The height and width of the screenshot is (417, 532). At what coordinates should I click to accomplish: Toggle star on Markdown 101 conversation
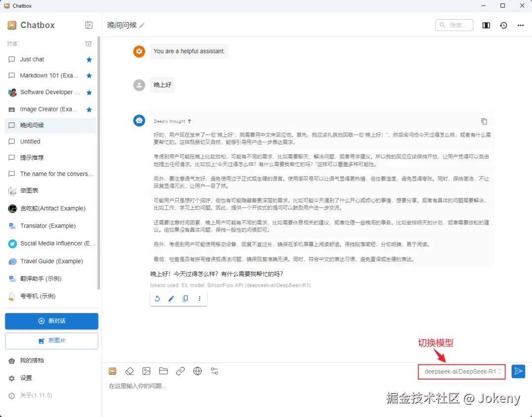click(x=89, y=75)
